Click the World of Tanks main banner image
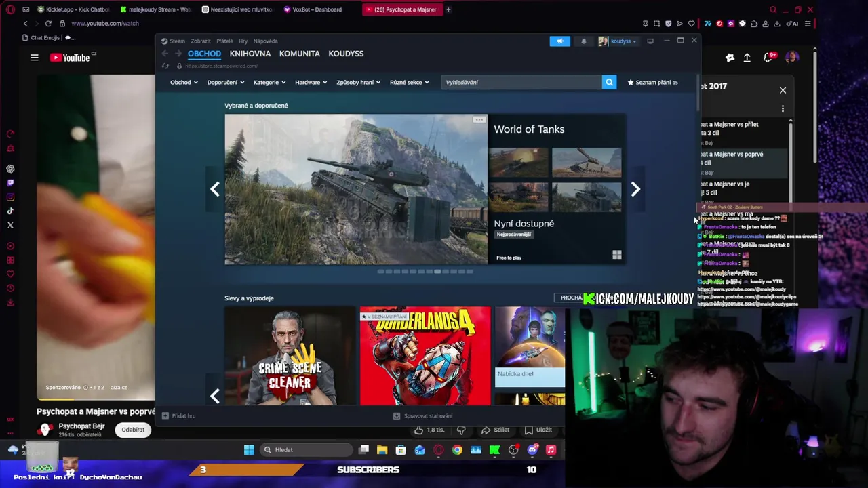 tap(356, 189)
